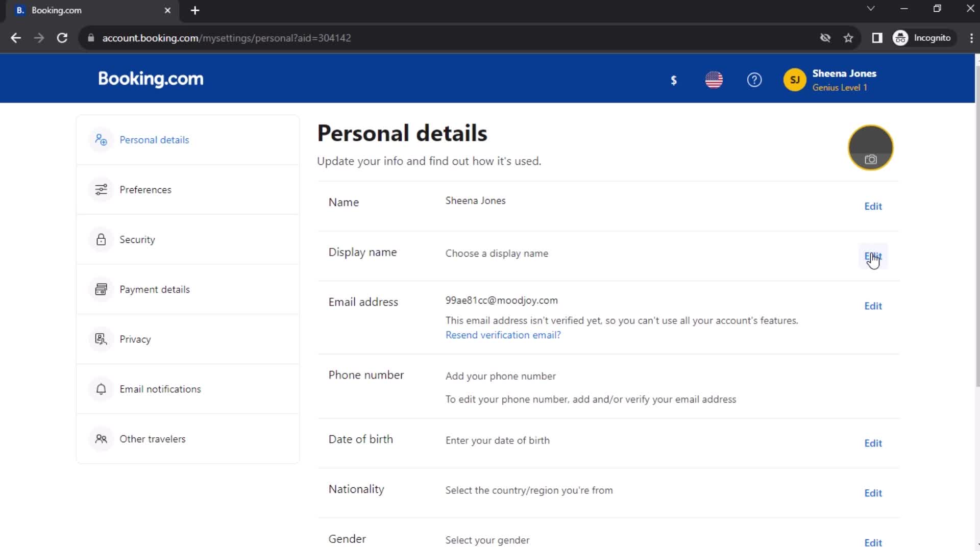This screenshot has height=551, width=980.
Task: Click the Personal details sidebar icon
Action: pos(101,140)
